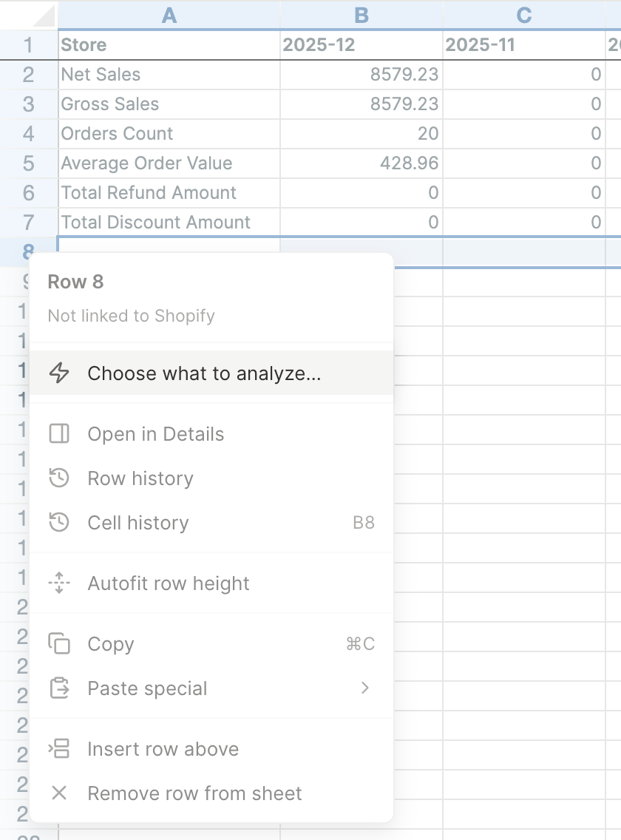621x840 pixels.
Task: Click the Not linked to Shopify label
Action: point(132,316)
